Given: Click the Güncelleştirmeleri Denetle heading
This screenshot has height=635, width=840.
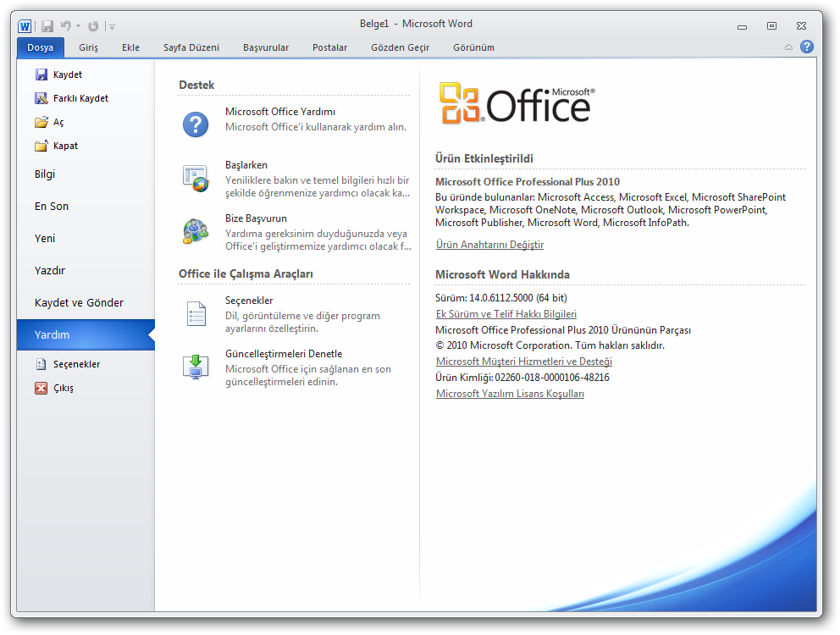Looking at the screenshot, I should [x=284, y=354].
